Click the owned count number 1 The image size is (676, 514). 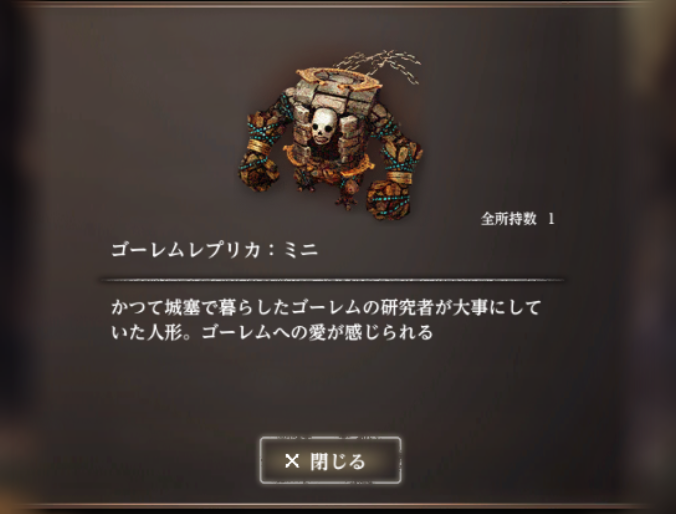pyautogui.click(x=551, y=219)
